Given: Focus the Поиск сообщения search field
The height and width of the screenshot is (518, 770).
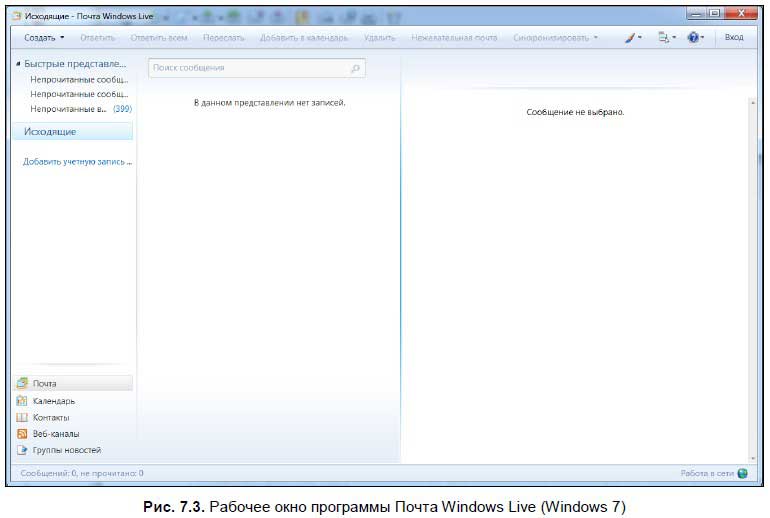Looking at the screenshot, I should click(x=257, y=68).
